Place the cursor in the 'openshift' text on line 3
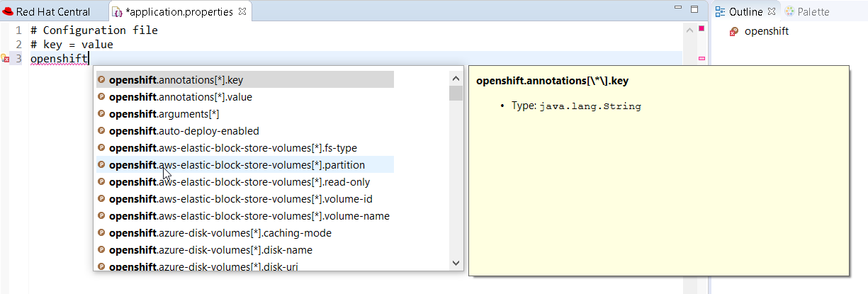 pos(59,59)
